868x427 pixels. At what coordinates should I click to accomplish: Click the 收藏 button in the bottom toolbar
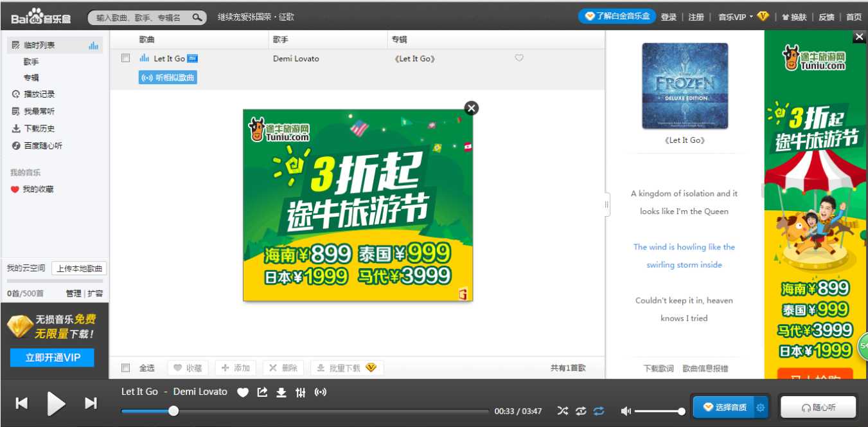coord(188,368)
